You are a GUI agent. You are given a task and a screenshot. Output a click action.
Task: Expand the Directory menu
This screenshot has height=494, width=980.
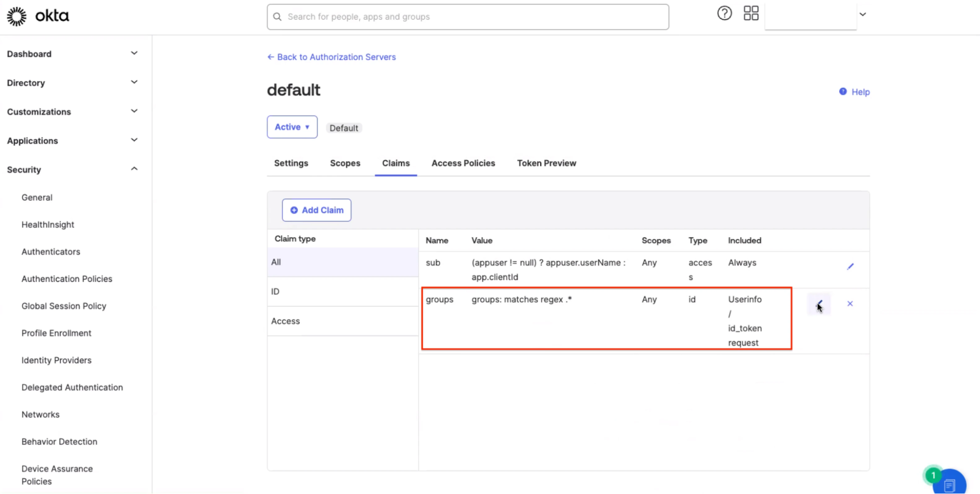(x=73, y=82)
